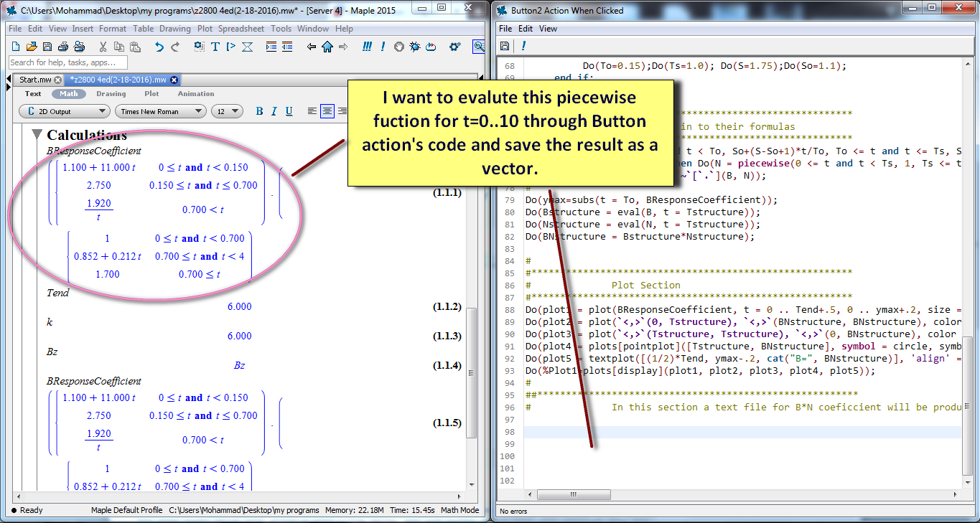Switch to Animation mode
This screenshot has width=980, height=523.
click(196, 94)
